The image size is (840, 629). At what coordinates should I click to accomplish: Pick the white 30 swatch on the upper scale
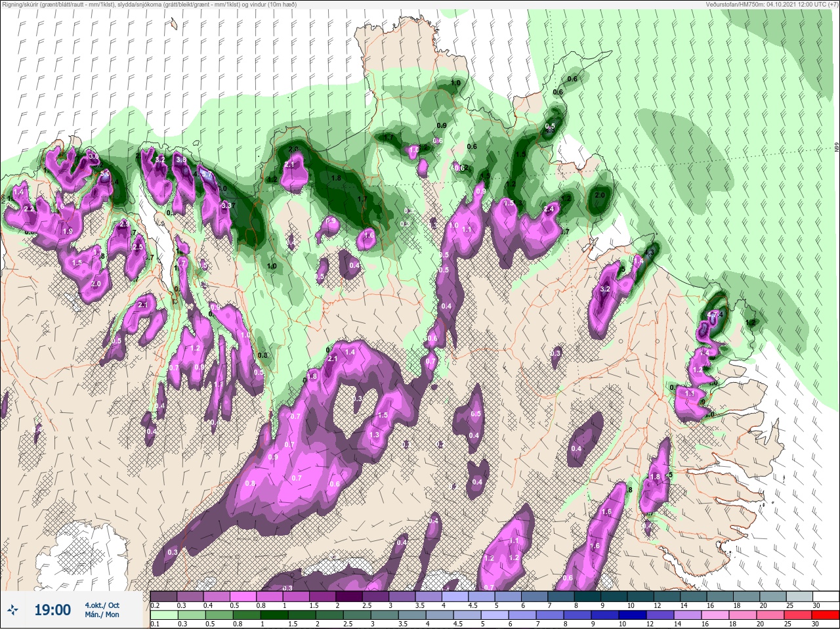point(825,596)
